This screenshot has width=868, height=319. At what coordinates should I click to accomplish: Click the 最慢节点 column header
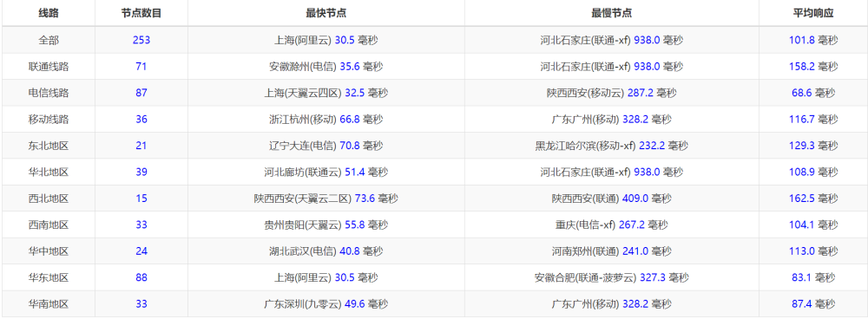pos(612,14)
